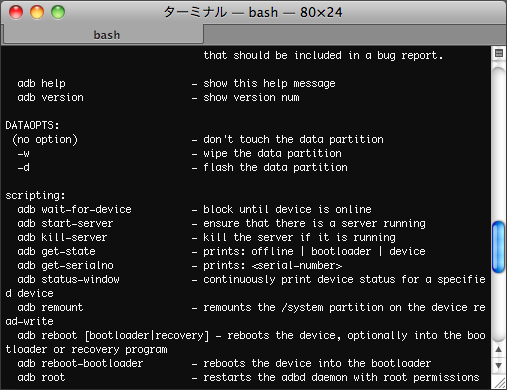This screenshot has width=507, height=390.
Task: Click 'that should be included in a bug report.'
Action: (x=323, y=55)
